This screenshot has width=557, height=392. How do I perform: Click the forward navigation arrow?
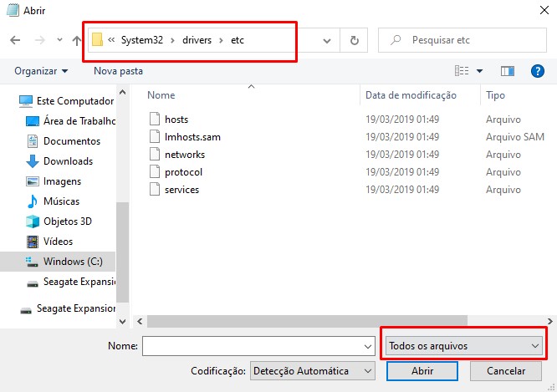click(x=40, y=40)
